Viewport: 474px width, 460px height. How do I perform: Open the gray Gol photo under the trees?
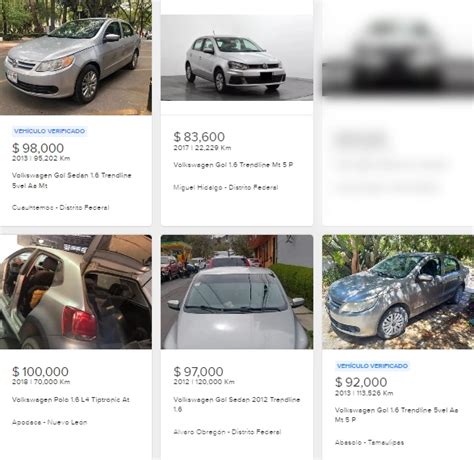[x=398, y=292]
